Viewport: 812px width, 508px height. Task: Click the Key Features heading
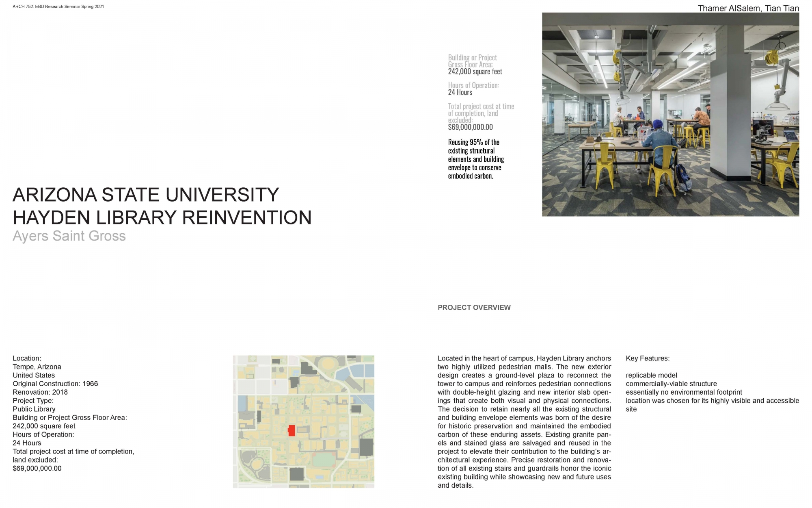[647, 358]
